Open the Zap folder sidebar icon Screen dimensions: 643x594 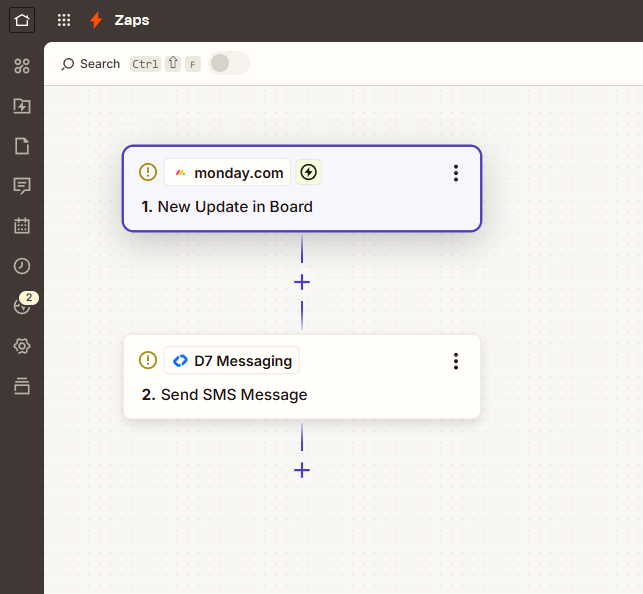[22, 106]
